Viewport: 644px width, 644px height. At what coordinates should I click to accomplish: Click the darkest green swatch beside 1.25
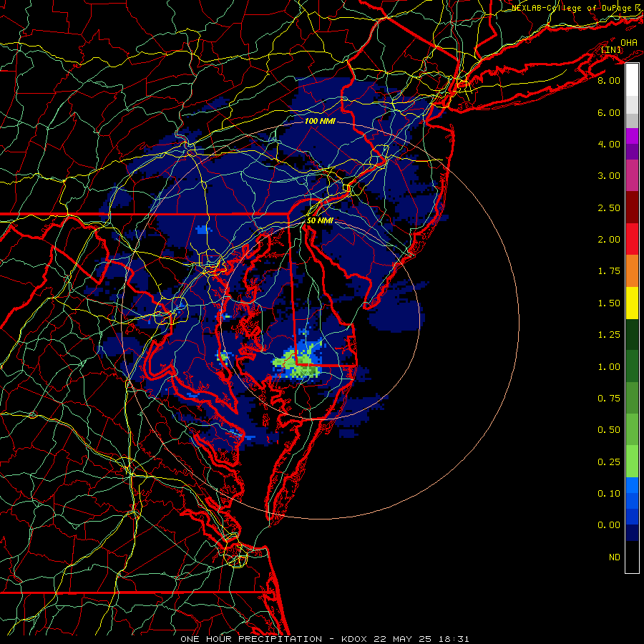click(x=632, y=335)
